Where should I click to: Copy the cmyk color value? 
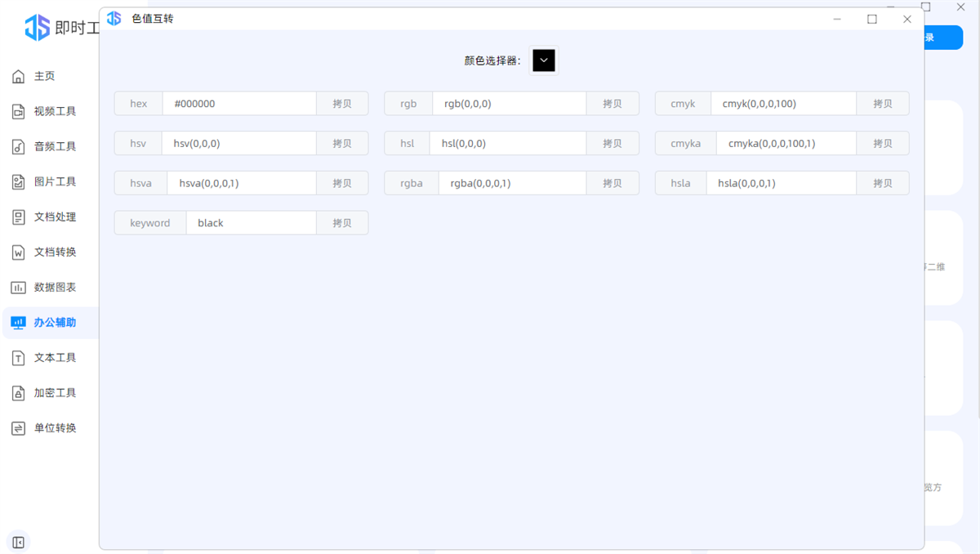tap(883, 103)
